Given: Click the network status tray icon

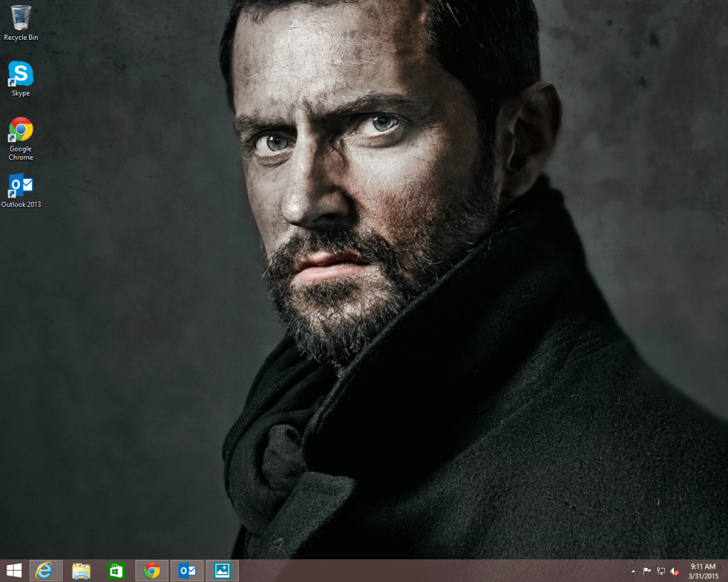Looking at the screenshot, I should pyautogui.click(x=660, y=571).
